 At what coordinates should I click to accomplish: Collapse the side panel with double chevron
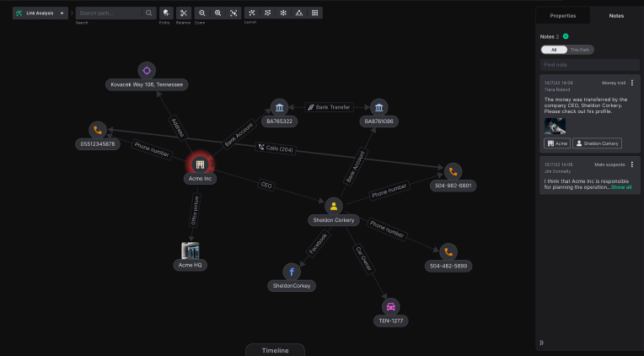tap(541, 343)
